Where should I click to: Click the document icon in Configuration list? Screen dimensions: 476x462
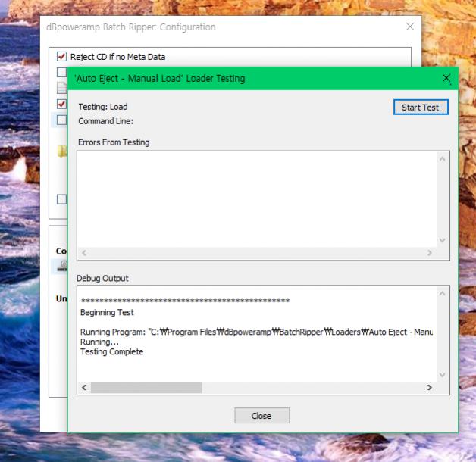click(x=62, y=87)
